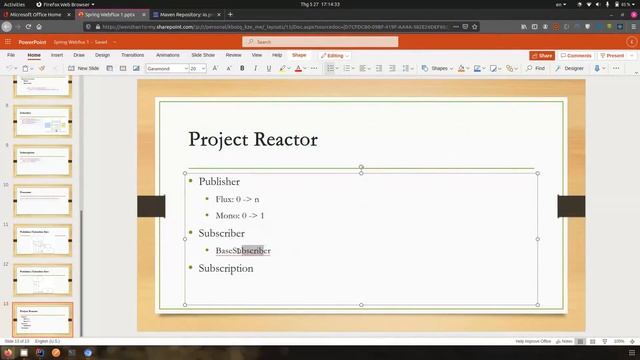The width and height of the screenshot is (640, 360).
Task: Click the Shapes icon in the ribbon
Action: click(425, 69)
